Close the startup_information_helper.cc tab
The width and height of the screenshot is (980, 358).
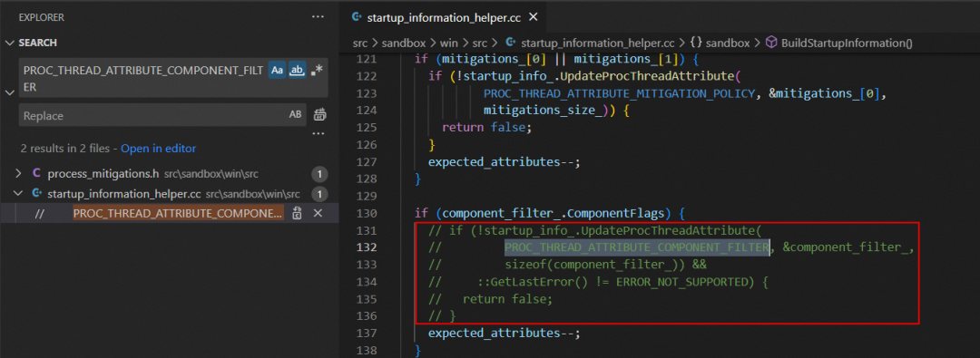(534, 17)
